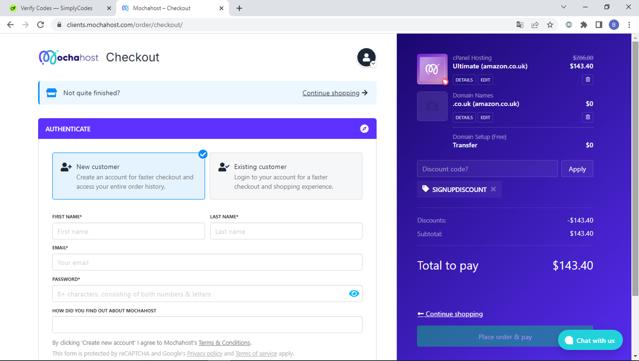Open the translate page icon
The height and width of the screenshot is (361, 639).
point(520,25)
